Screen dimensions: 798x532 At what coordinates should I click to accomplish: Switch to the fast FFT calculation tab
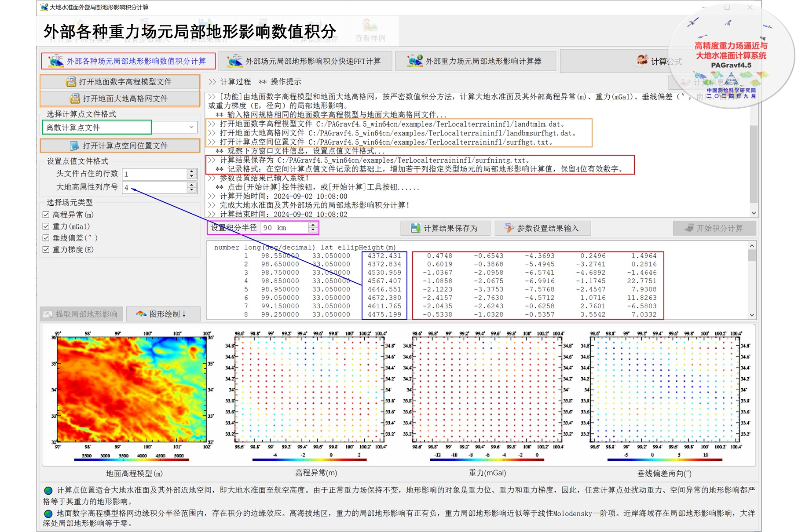coord(305,61)
